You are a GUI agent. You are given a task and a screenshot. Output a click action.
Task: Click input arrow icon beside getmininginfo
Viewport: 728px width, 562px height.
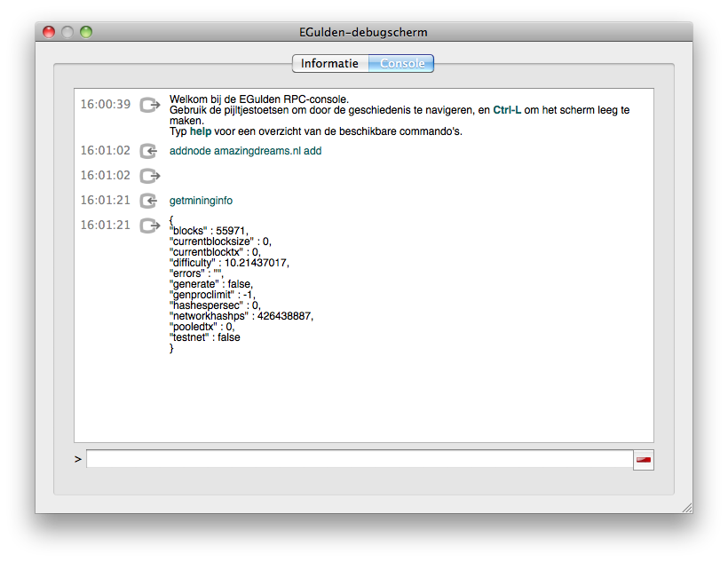(149, 201)
